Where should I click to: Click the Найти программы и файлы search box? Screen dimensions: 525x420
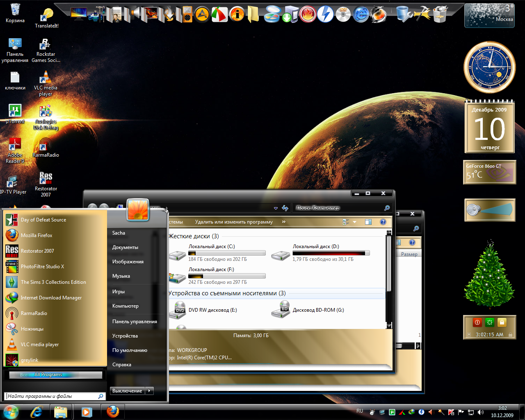pyautogui.click(x=55, y=396)
